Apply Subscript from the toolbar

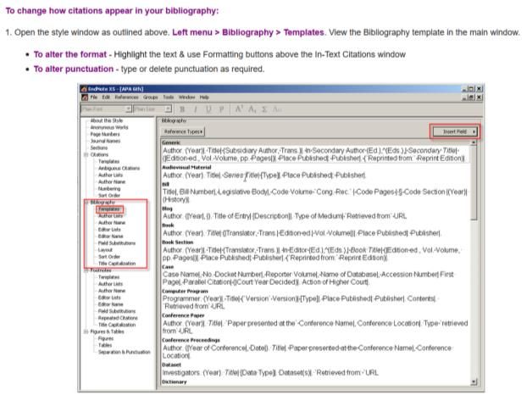(252, 109)
